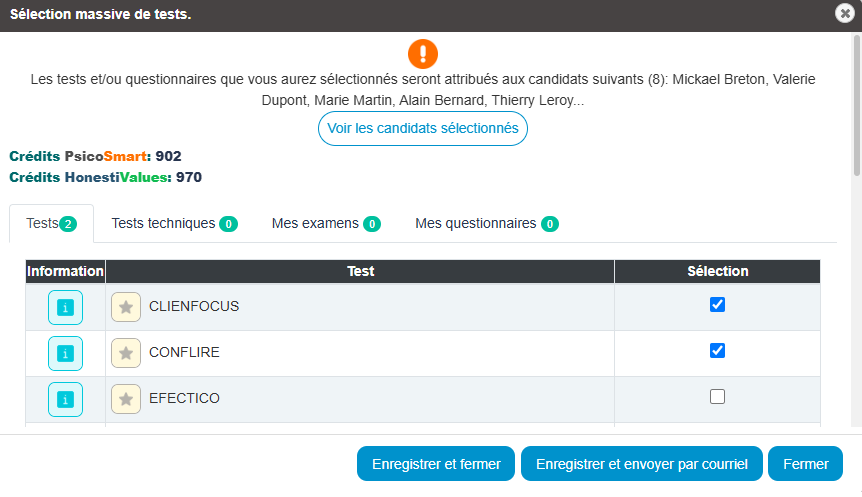Click Enregistrer et envoyer par courriel
This screenshot has height=497, width=862.
642,463
